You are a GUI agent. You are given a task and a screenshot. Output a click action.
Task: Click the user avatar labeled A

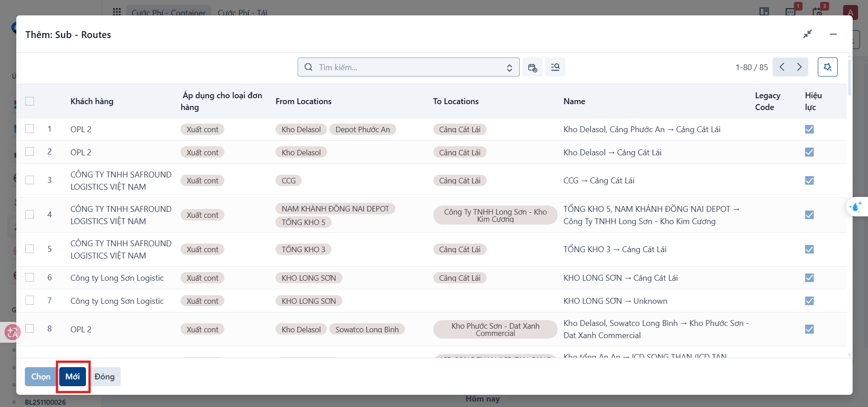pyautogui.click(x=850, y=12)
